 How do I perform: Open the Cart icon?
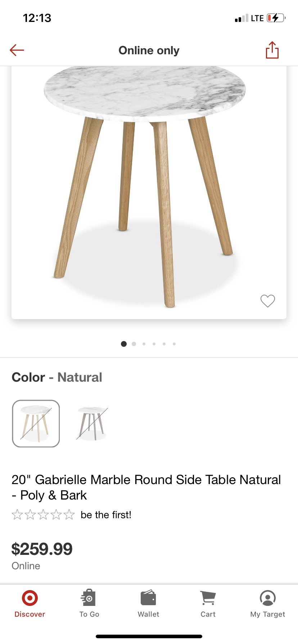[x=208, y=604]
